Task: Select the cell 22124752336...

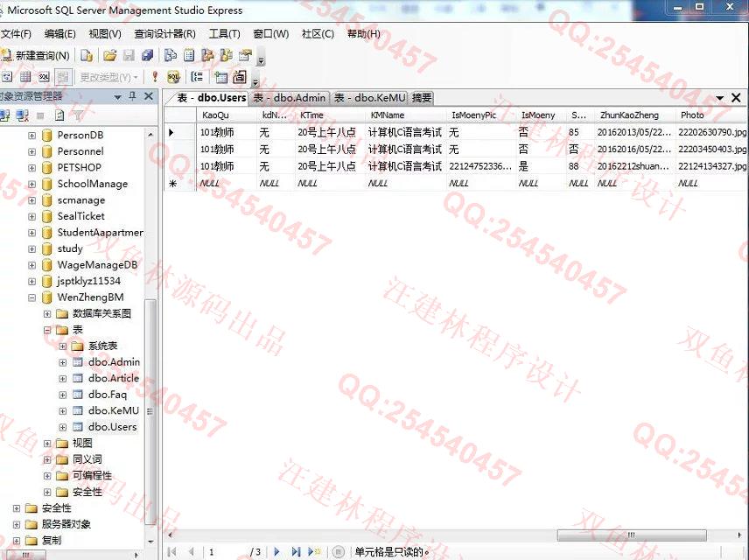Action: tap(480, 166)
